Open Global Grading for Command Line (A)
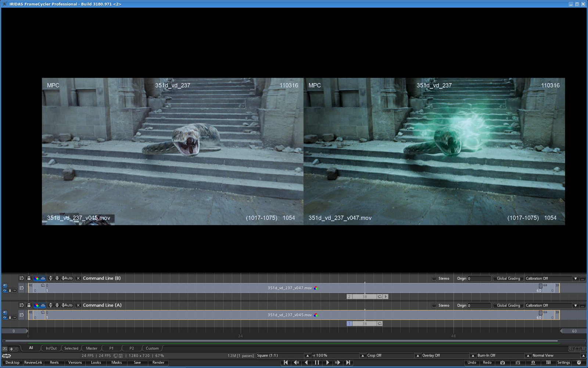588x368 pixels. coord(508,305)
